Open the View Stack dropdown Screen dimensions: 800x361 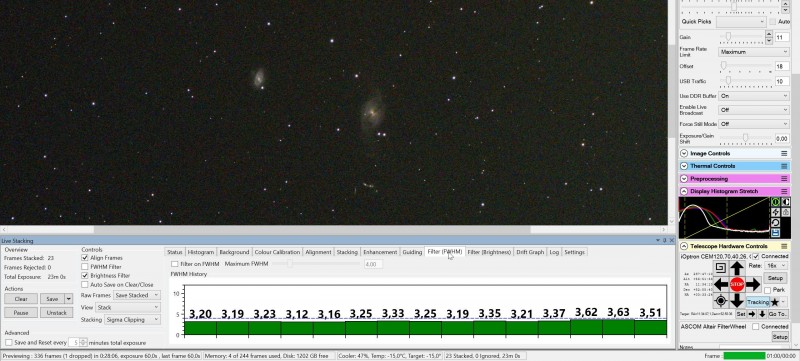[x=128, y=307]
